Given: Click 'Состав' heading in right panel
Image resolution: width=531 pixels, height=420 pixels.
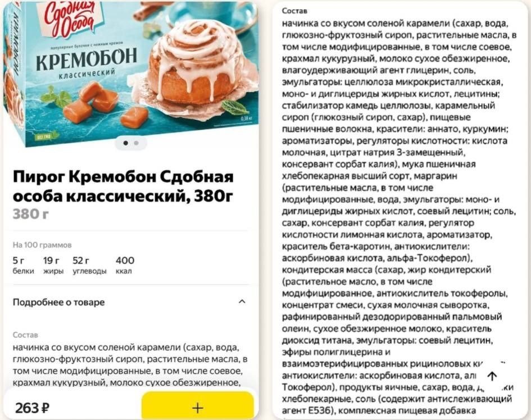Looking at the screenshot, I should [294, 11].
